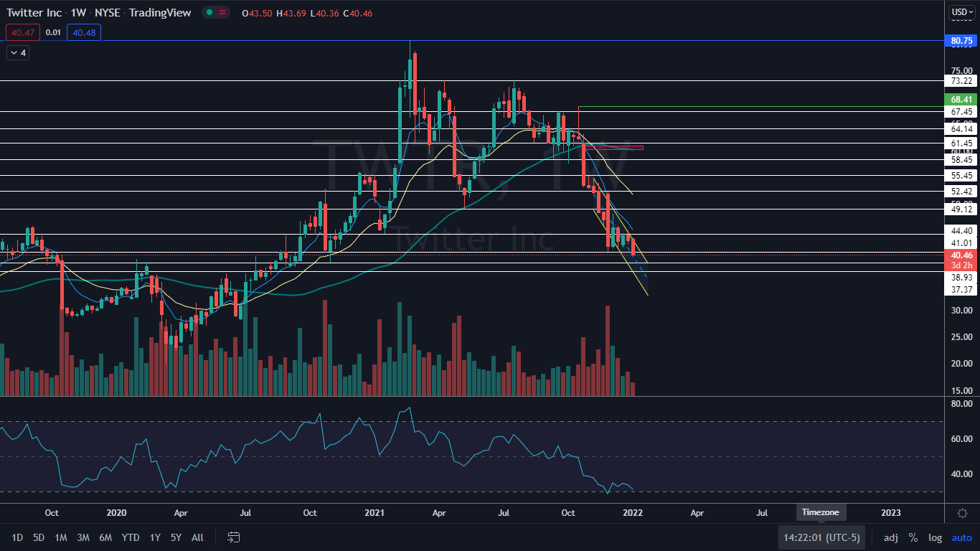Click the 55.45 price level label
Image resolution: width=980 pixels, height=551 pixels.
click(961, 176)
